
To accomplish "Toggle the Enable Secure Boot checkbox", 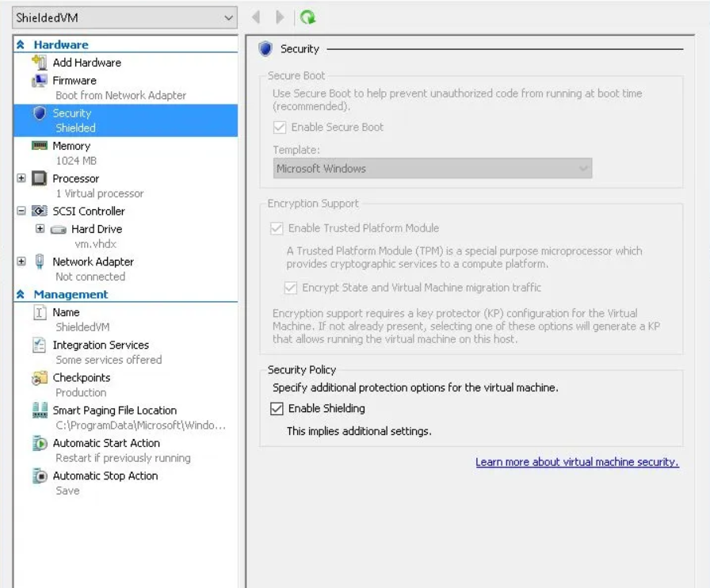I will pos(280,128).
